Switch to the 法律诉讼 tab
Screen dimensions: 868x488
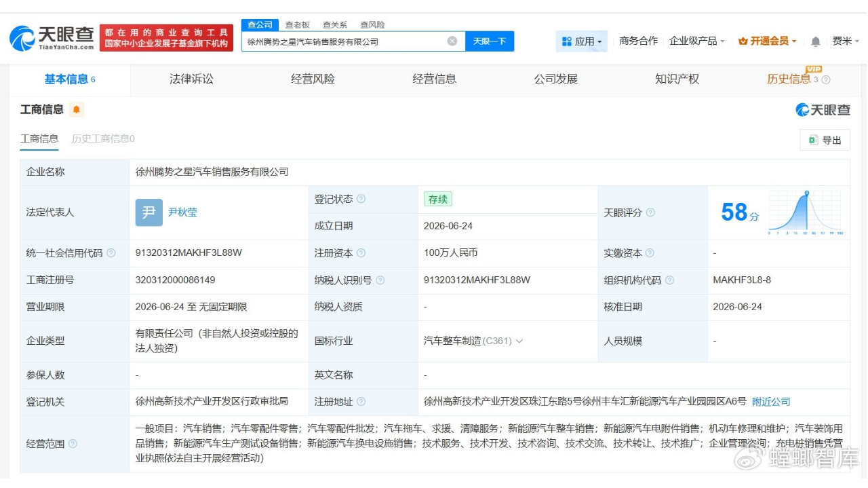[x=191, y=79]
